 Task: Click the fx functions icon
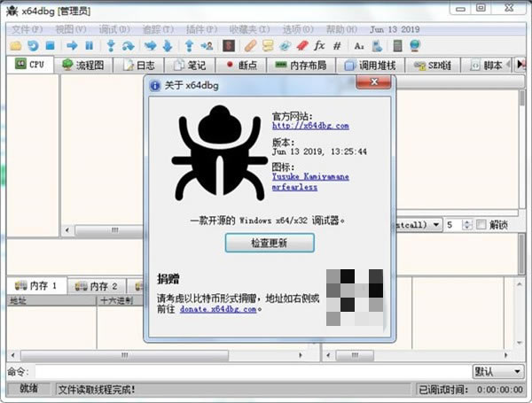319,45
